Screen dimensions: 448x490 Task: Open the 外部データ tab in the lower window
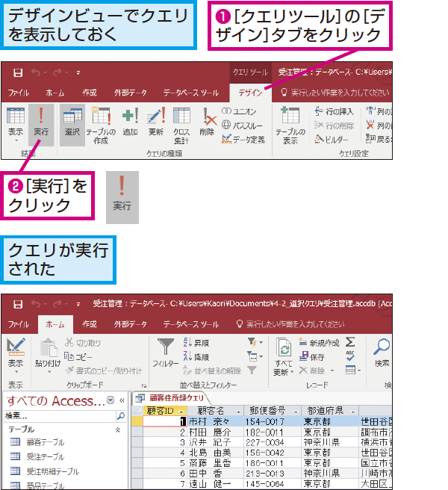[130, 324]
